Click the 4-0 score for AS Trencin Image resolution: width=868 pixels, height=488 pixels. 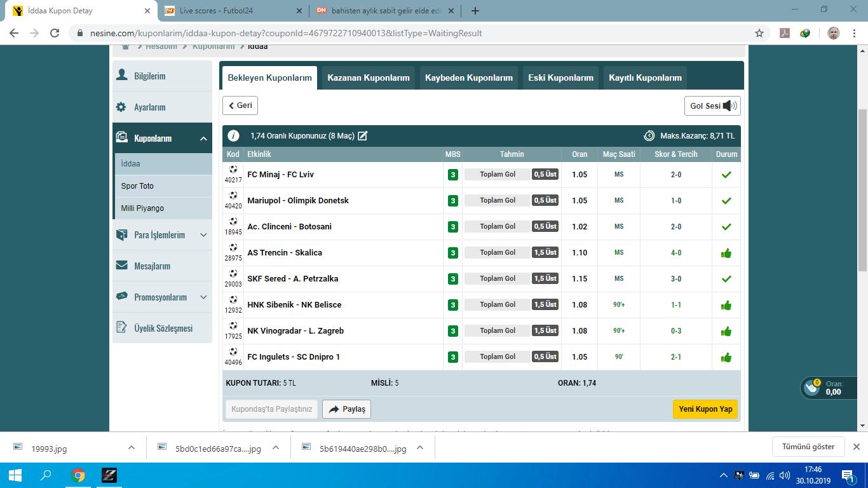676,253
